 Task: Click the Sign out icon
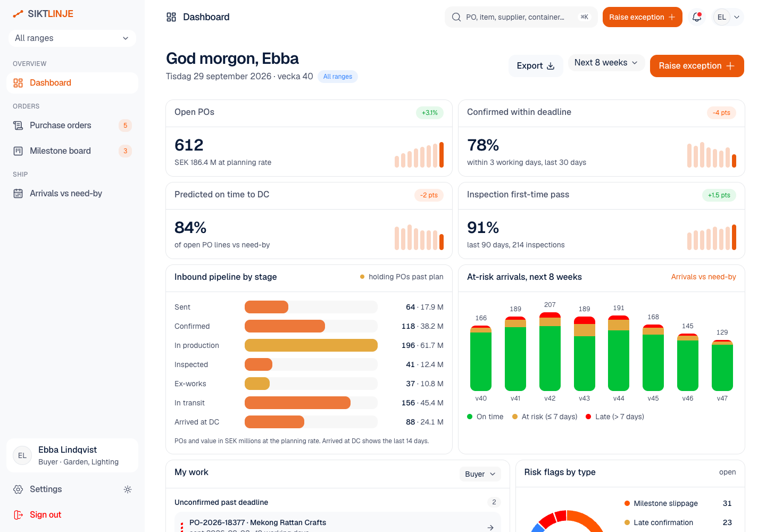(x=18, y=515)
